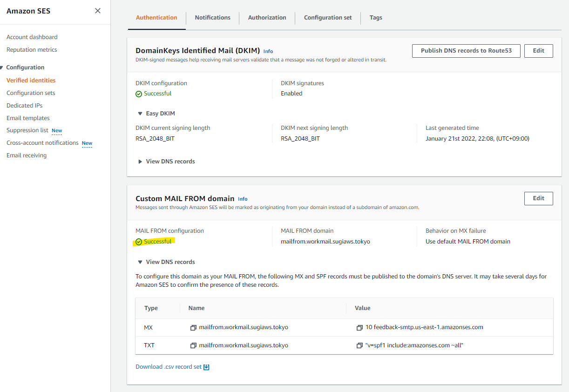Copy the TXT record SPF value

(x=359, y=345)
